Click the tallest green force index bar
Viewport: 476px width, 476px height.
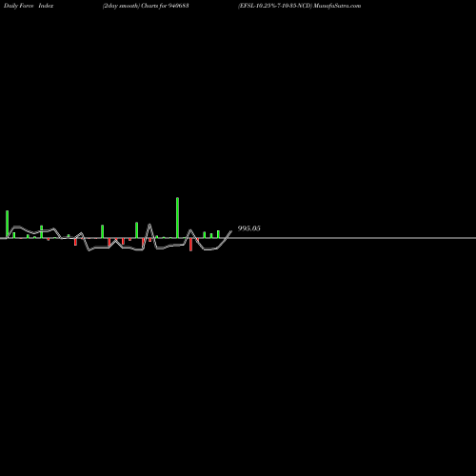click(x=177, y=218)
